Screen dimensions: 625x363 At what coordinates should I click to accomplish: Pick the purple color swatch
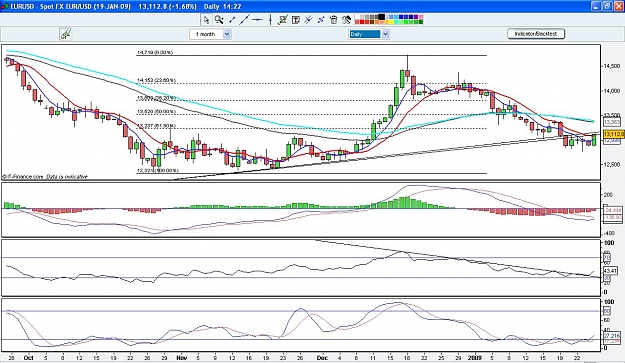click(416, 17)
